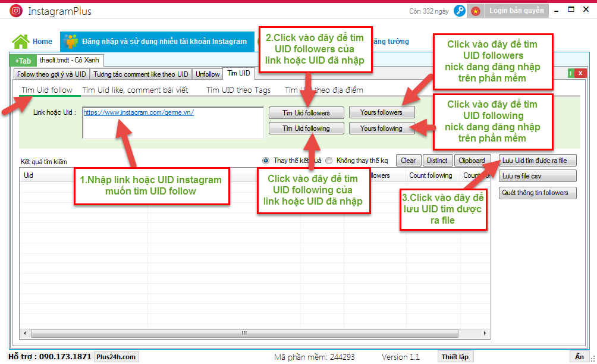Click the right arrow of the horizontal scrollbar
This screenshot has height=364, width=597.
point(485,334)
